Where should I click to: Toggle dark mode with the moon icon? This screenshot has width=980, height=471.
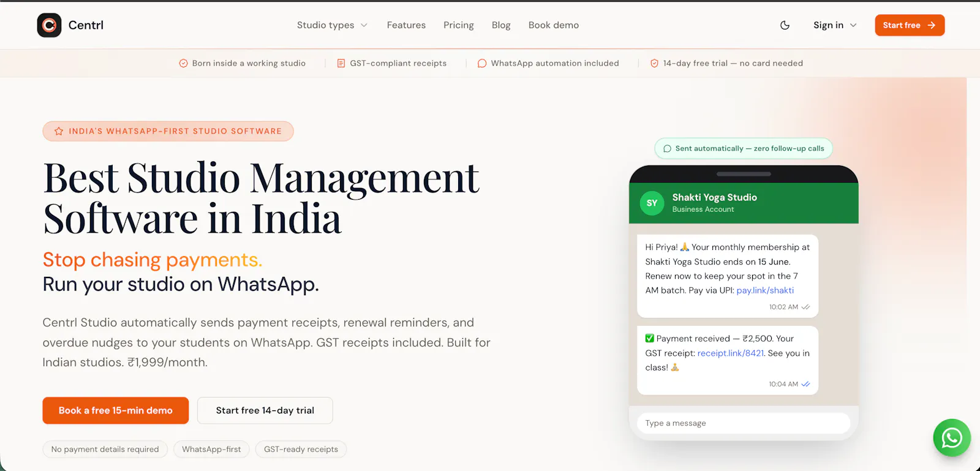[x=785, y=25]
